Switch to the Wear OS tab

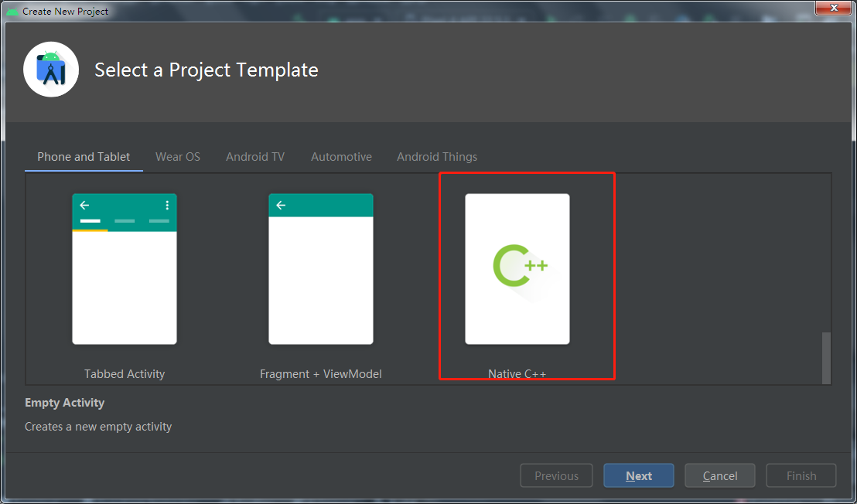178,157
